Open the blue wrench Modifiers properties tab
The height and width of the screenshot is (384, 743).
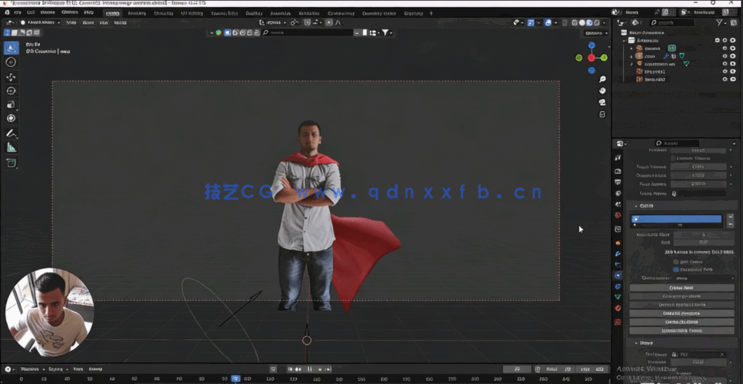pyautogui.click(x=618, y=254)
